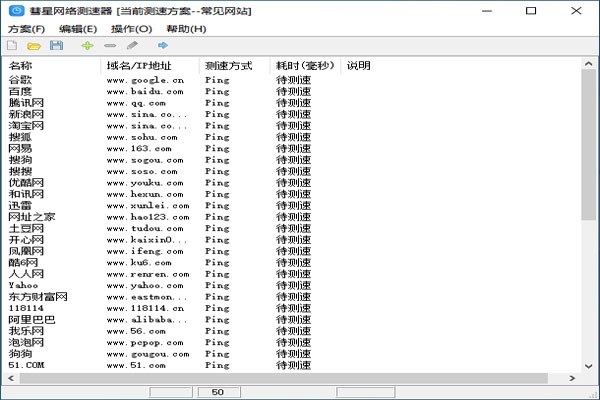
Task: Add a site with the green plus icon
Action: pyautogui.click(x=88, y=46)
